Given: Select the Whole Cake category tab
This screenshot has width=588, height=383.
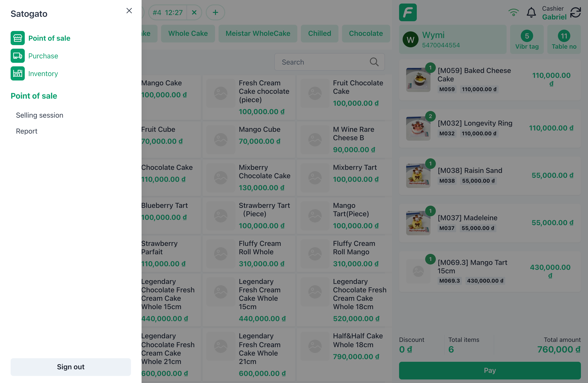Looking at the screenshot, I should click(x=188, y=33).
